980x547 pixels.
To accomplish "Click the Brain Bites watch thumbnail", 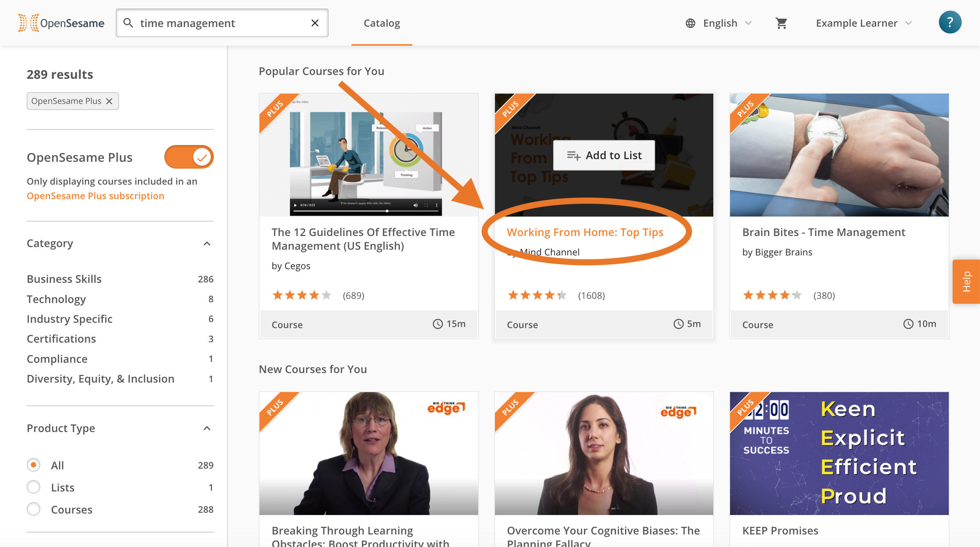I will click(839, 155).
